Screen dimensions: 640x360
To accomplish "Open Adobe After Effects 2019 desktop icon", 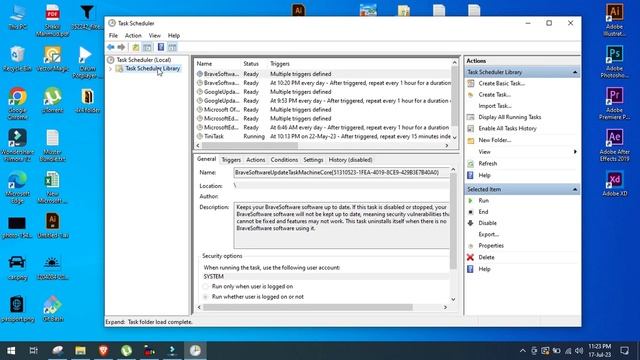I will (614, 145).
